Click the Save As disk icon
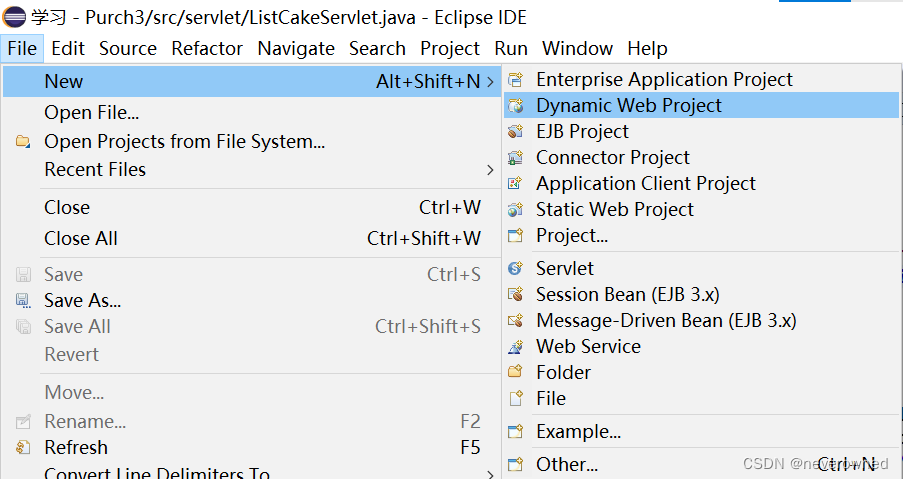Image resolution: width=903 pixels, height=479 pixels. (23, 301)
